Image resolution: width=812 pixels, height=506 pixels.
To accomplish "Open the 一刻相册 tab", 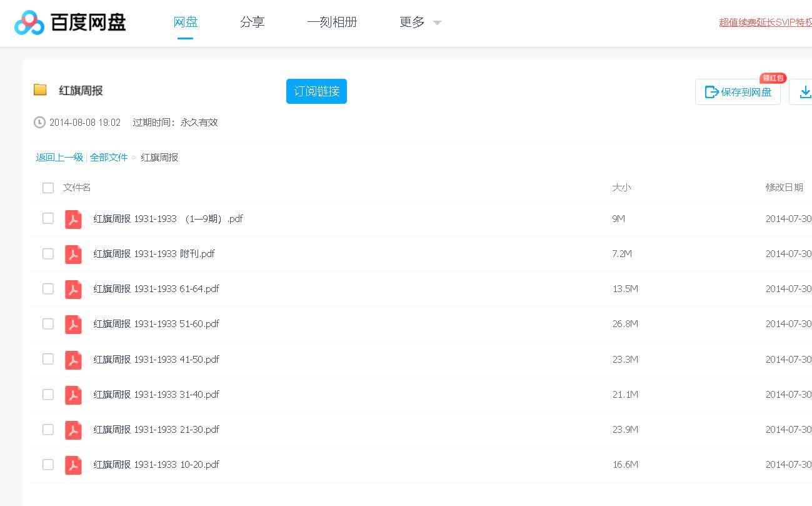I will [x=332, y=23].
